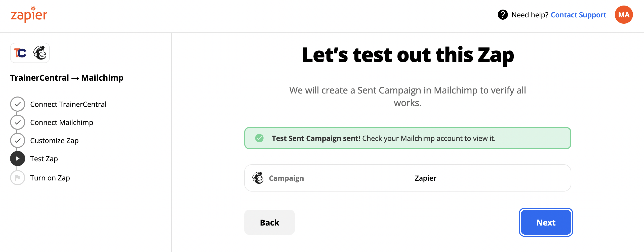The height and width of the screenshot is (252, 644).
Task: Click the Zapier logo
Action: coord(29,15)
